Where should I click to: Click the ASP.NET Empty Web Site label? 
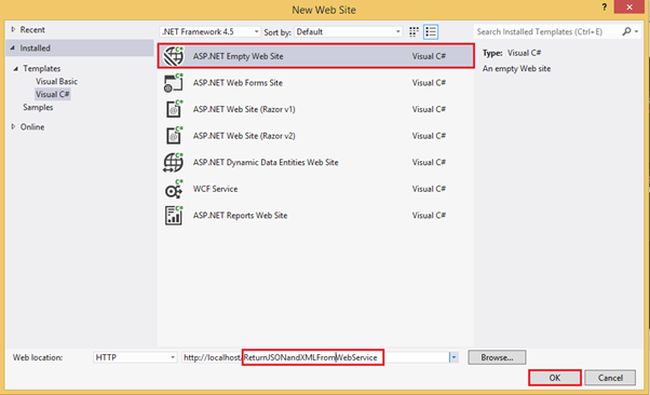(238, 56)
